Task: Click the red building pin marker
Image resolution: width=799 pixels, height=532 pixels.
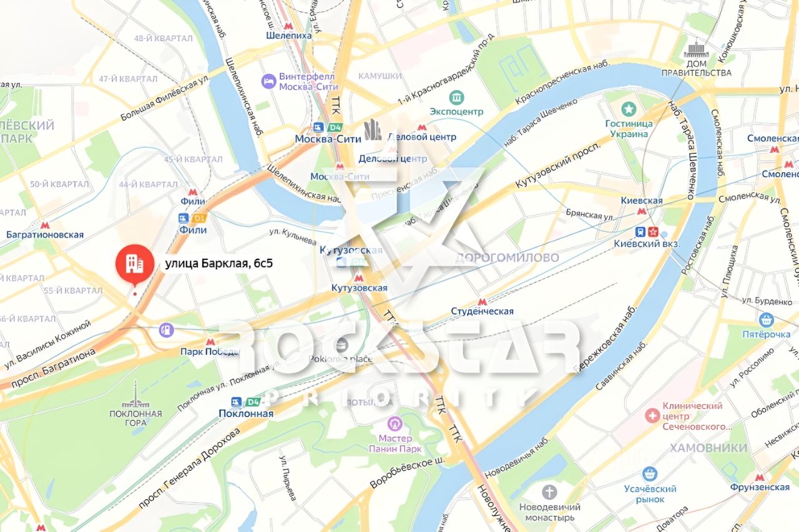Action: click(134, 264)
